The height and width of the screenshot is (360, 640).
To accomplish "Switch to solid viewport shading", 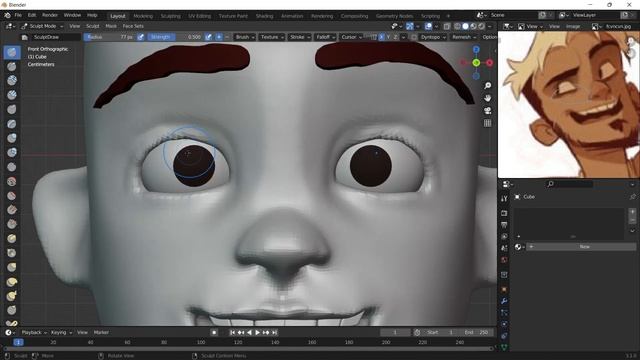I will (465, 26).
